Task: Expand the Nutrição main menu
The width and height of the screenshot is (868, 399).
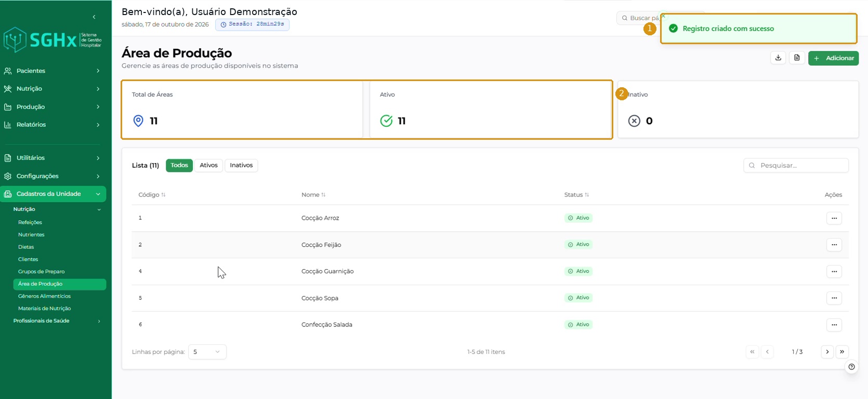Action: pyautogui.click(x=54, y=89)
